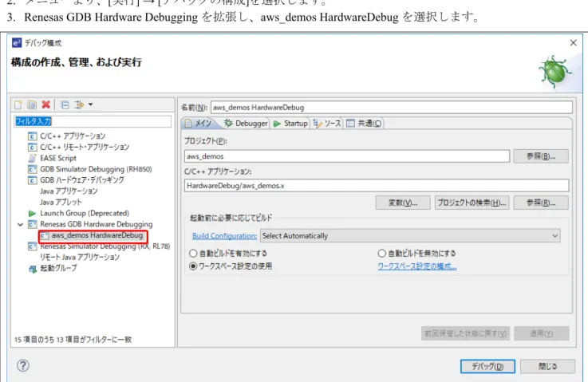588x382 pixels.
Task: Open the Build Configuration link
Action: (224, 236)
